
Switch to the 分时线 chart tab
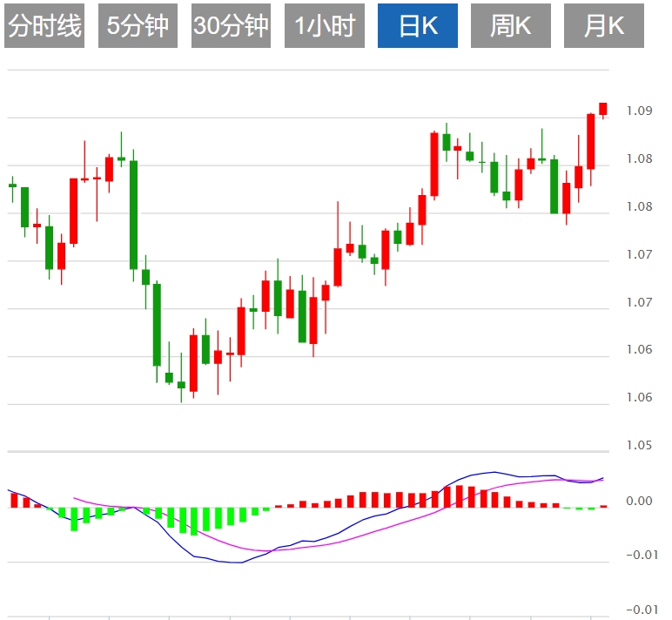44,26
